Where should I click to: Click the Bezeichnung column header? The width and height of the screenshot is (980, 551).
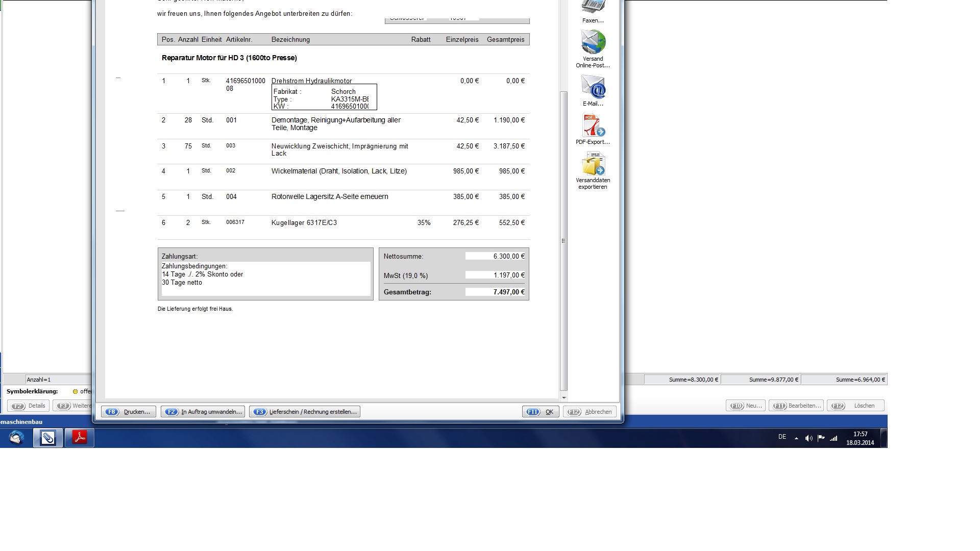click(x=290, y=40)
